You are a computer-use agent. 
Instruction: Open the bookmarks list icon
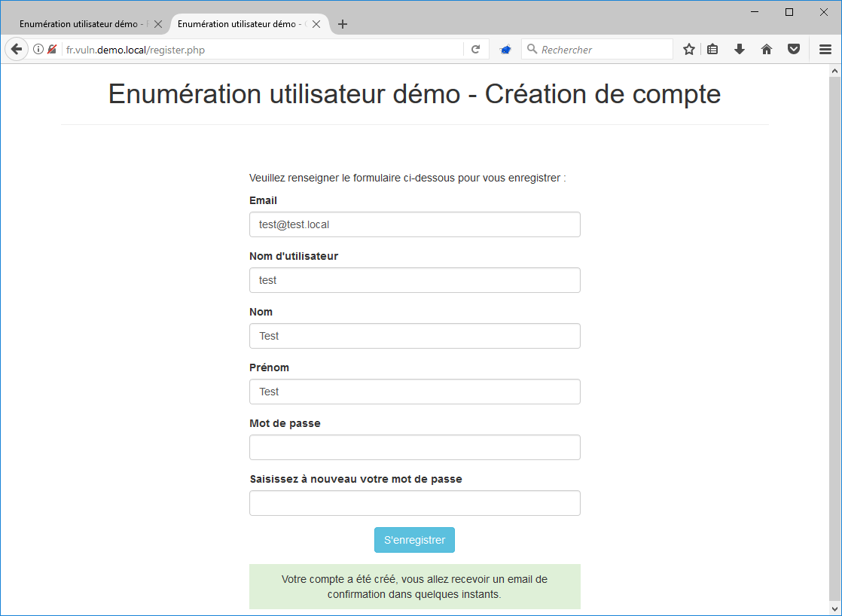click(712, 48)
